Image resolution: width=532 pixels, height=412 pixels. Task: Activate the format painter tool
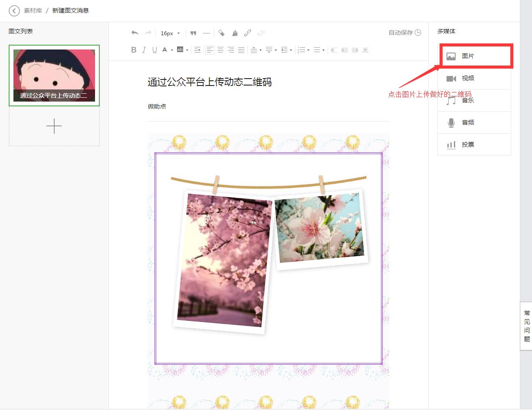[222, 33]
